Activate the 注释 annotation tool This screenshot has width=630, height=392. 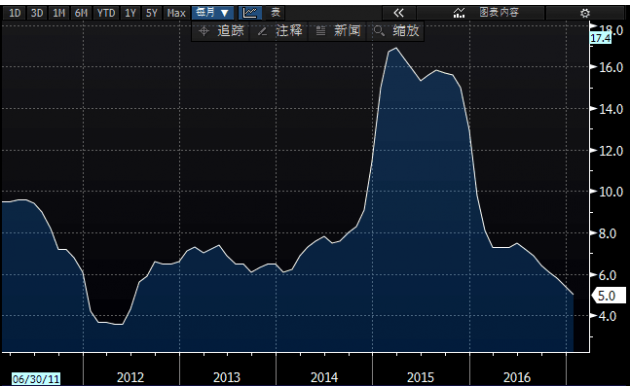[280, 31]
